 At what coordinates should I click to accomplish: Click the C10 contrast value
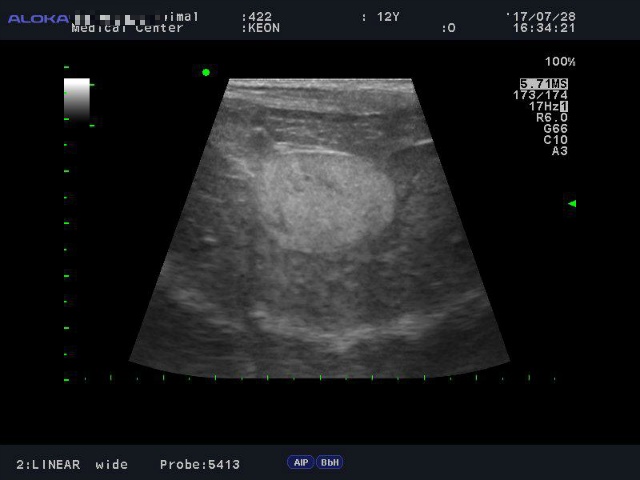[556, 140]
